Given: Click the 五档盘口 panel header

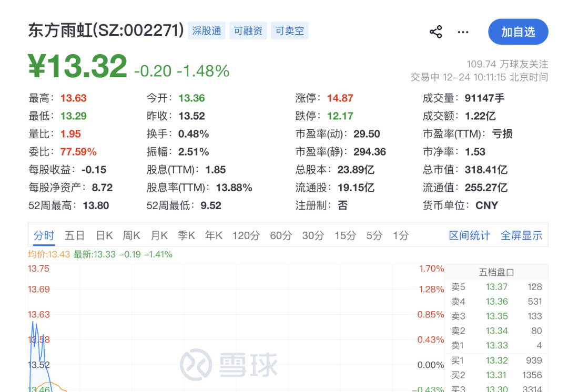Looking at the screenshot, I should pyautogui.click(x=496, y=272).
